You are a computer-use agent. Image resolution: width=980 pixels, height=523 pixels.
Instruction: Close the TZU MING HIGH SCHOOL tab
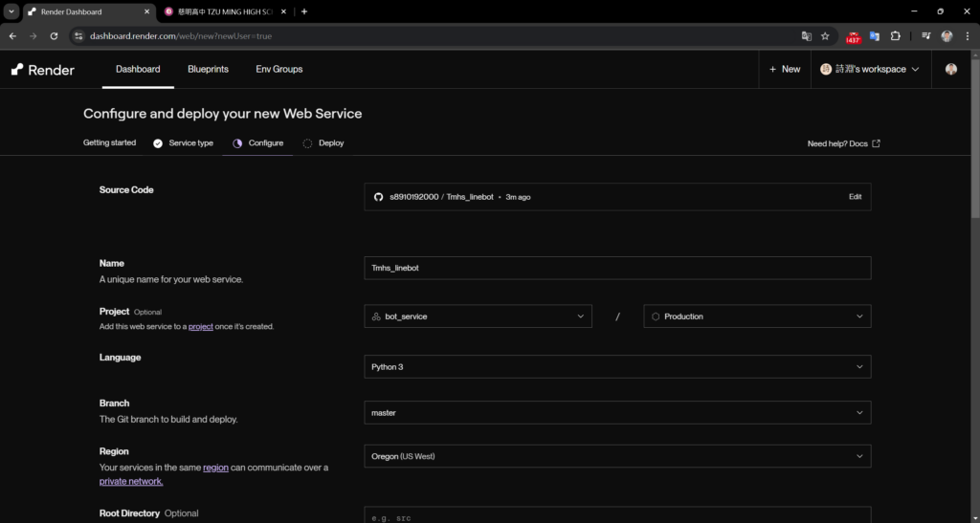tap(283, 11)
